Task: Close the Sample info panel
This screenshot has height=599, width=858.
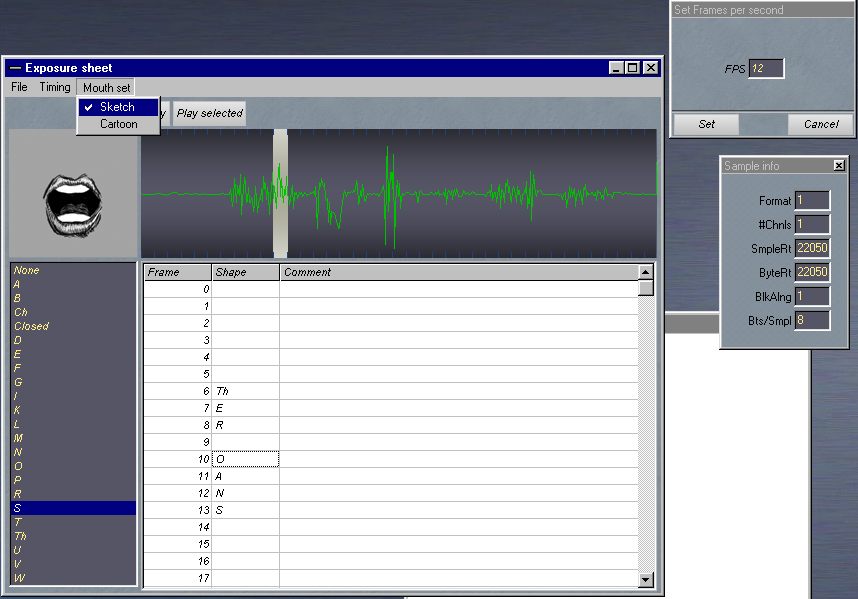Action: coord(838,165)
